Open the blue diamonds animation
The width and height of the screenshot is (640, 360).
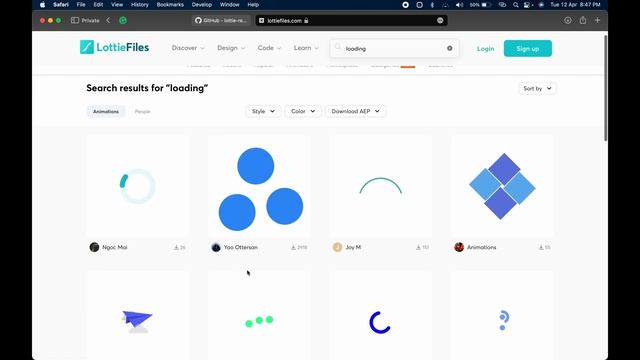point(502,186)
